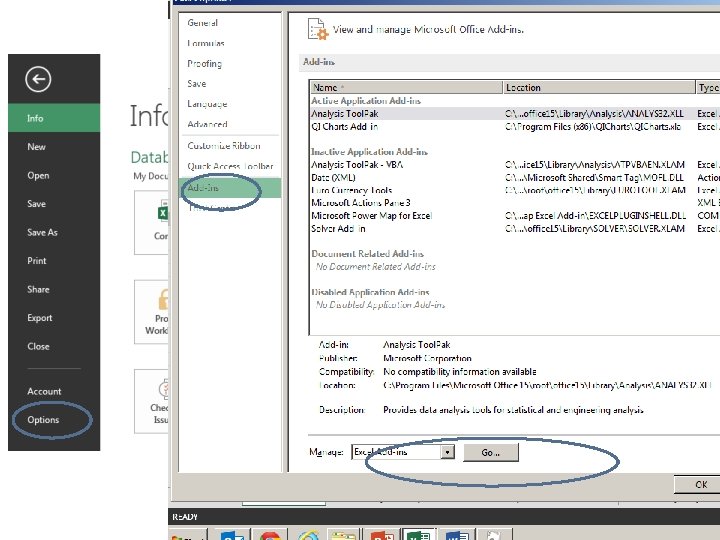
Task: Open the Manage add-ins dropdown
Action: [447, 452]
